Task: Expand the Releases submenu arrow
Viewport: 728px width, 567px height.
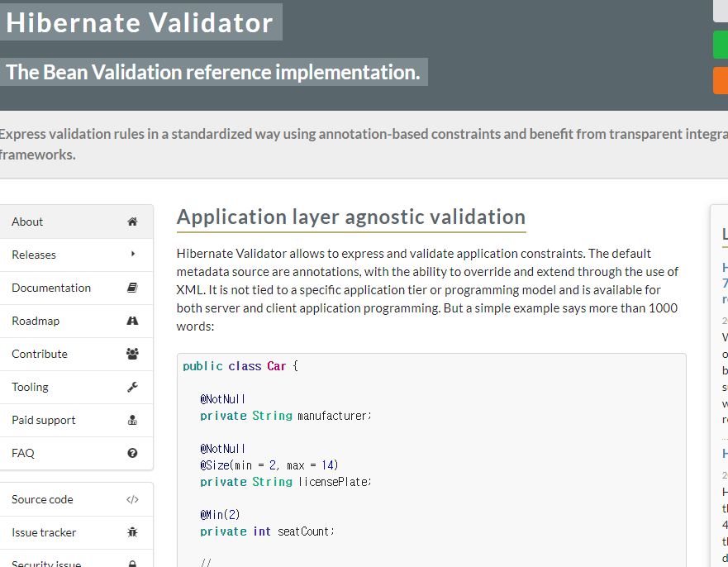Action: pos(133,254)
